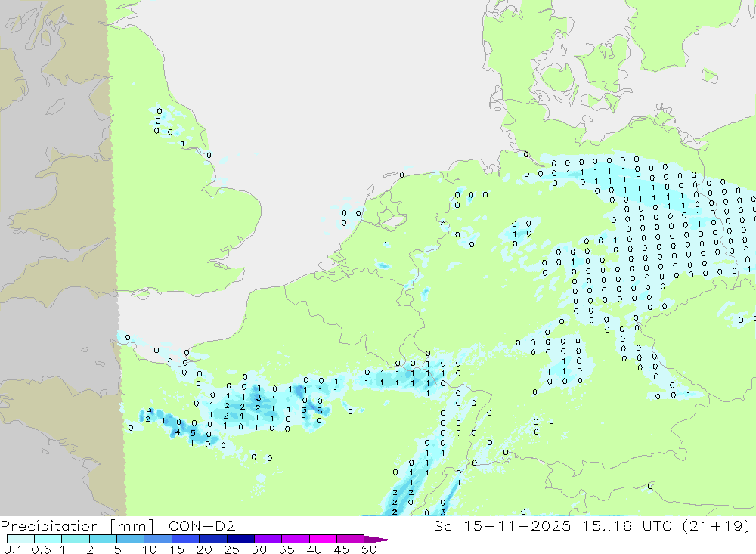
Task: Click the legend swatch between 1 and 2
Action: tap(75, 539)
